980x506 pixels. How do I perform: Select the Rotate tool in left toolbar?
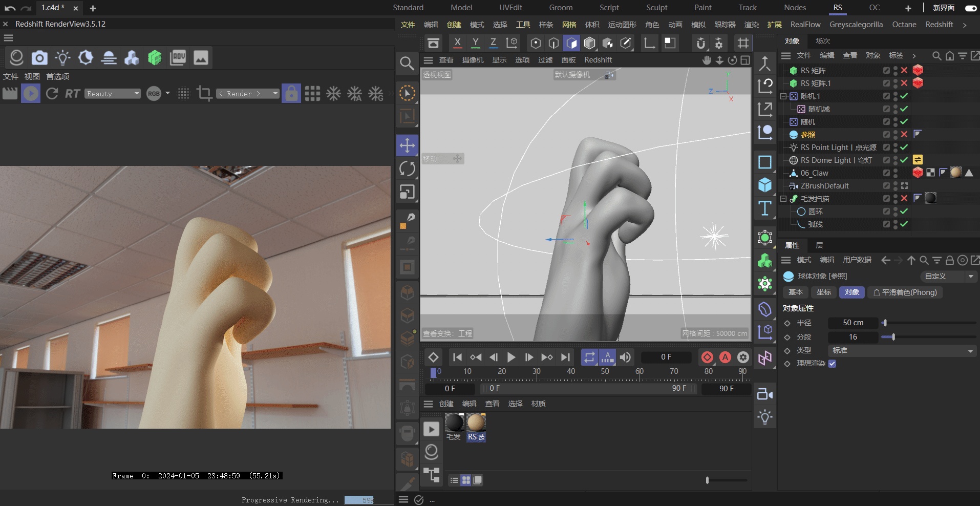pyautogui.click(x=407, y=168)
